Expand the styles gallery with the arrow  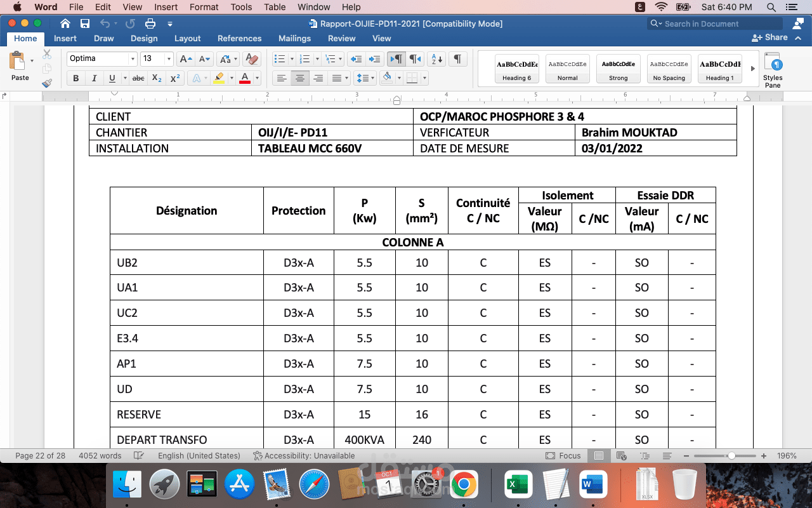click(753, 69)
